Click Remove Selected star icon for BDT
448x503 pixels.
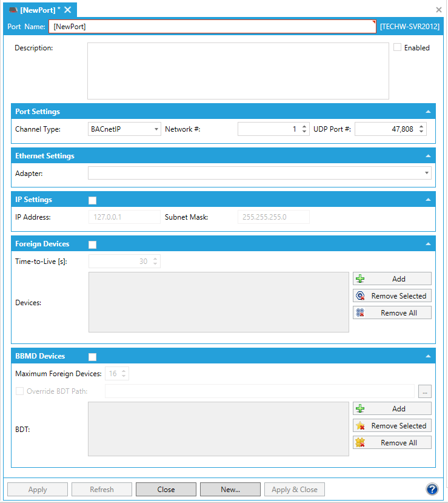click(x=360, y=426)
